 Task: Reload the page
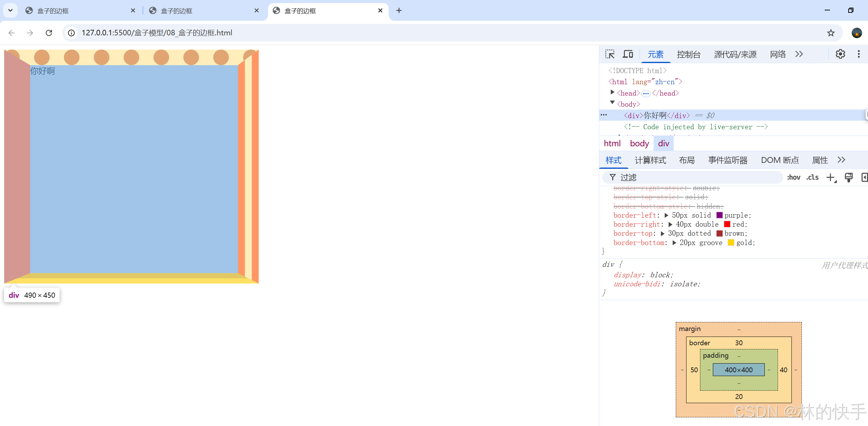click(x=49, y=33)
